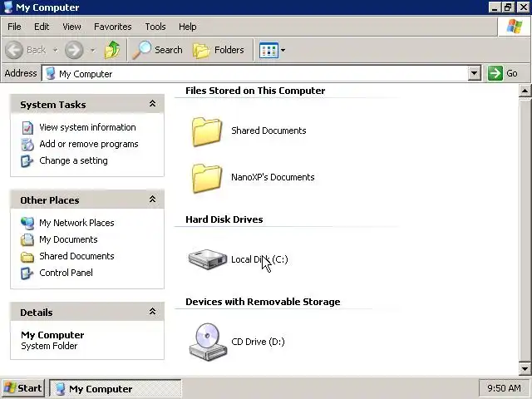Open the Edit menu
Image resolution: width=532 pixels, height=399 pixels.
click(42, 27)
